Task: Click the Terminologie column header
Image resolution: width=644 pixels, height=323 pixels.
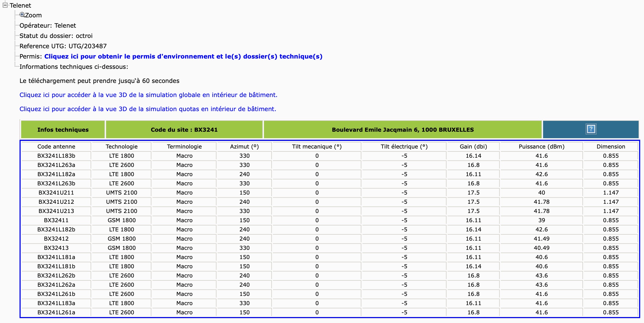Action: [184, 147]
